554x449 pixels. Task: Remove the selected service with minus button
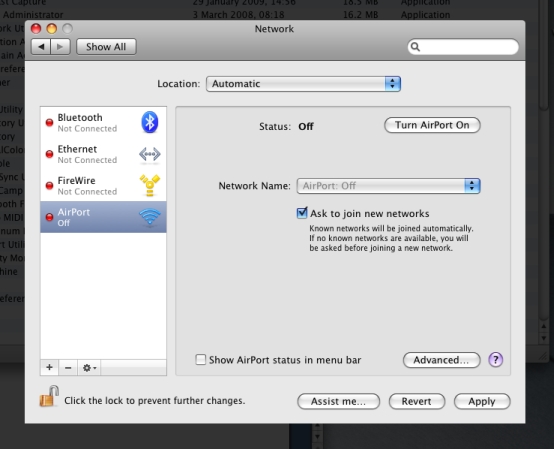(68, 367)
